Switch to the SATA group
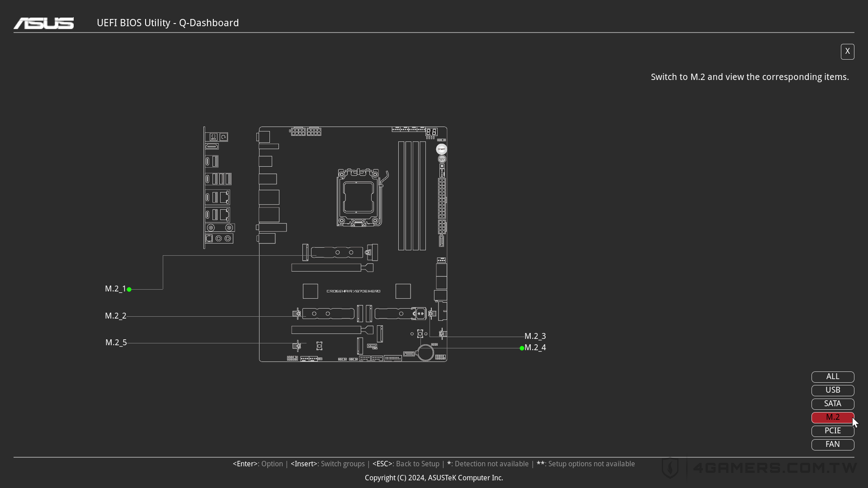This screenshot has width=868, height=488. [833, 404]
